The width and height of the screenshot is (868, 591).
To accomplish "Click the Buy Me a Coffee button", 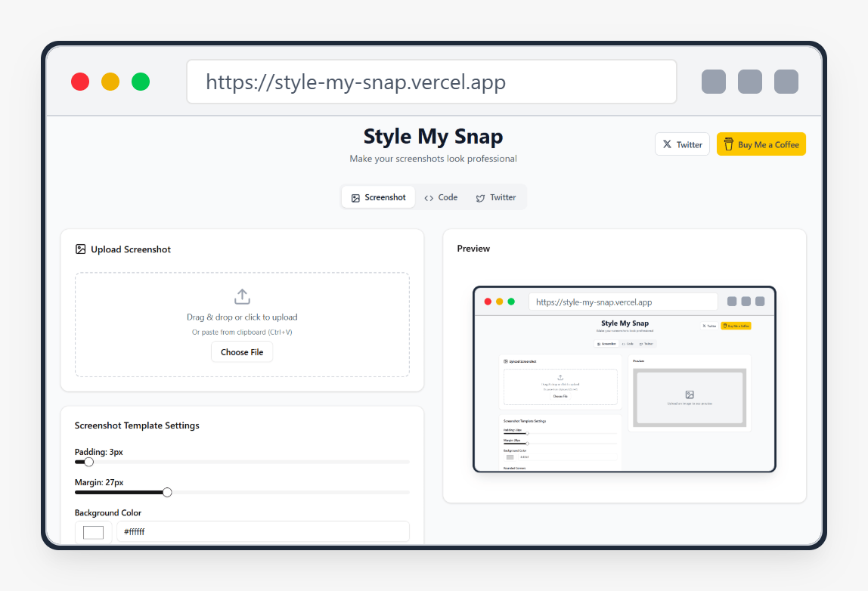I will pos(761,144).
